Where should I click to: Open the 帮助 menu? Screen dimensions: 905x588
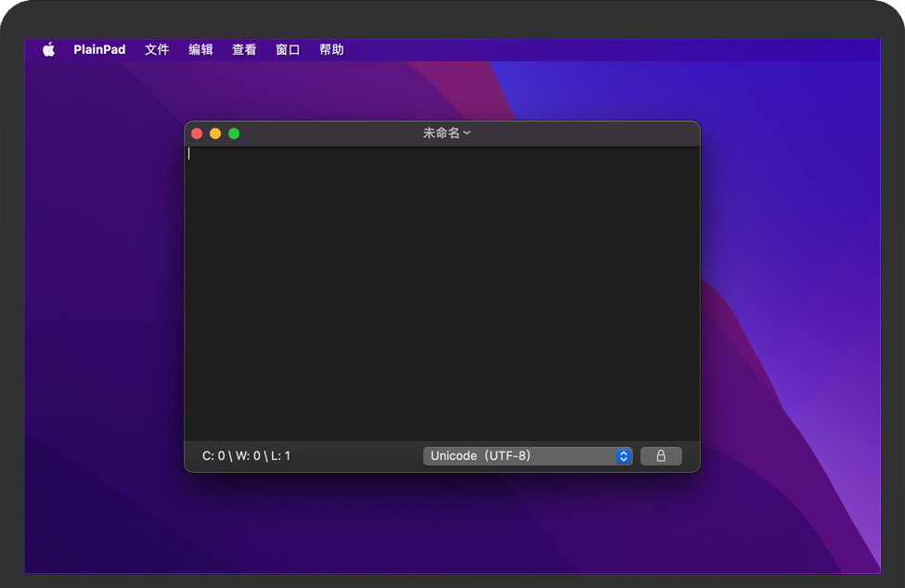331,50
